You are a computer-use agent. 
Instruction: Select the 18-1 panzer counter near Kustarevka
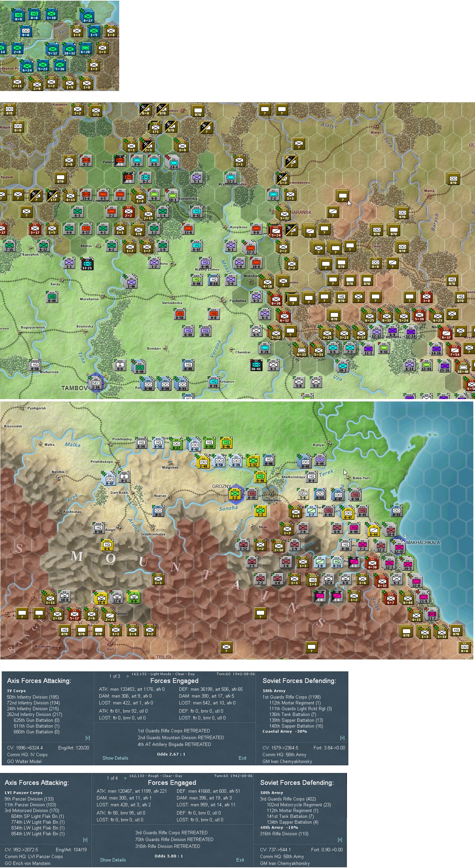click(172, 196)
